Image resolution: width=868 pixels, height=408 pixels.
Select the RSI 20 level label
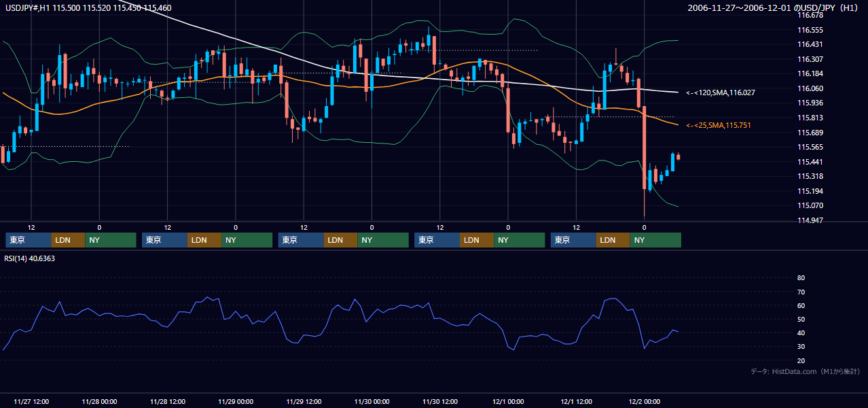[801, 360]
